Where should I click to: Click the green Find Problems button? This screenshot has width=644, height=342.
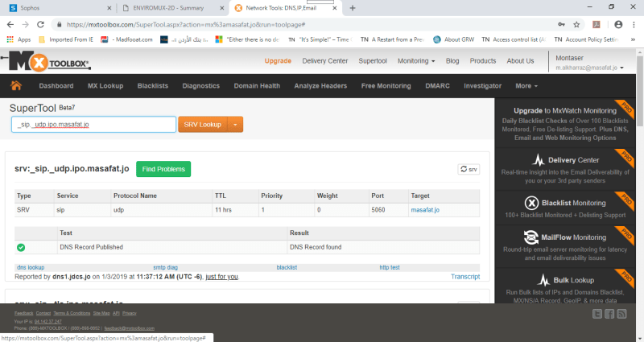tap(163, 169)
